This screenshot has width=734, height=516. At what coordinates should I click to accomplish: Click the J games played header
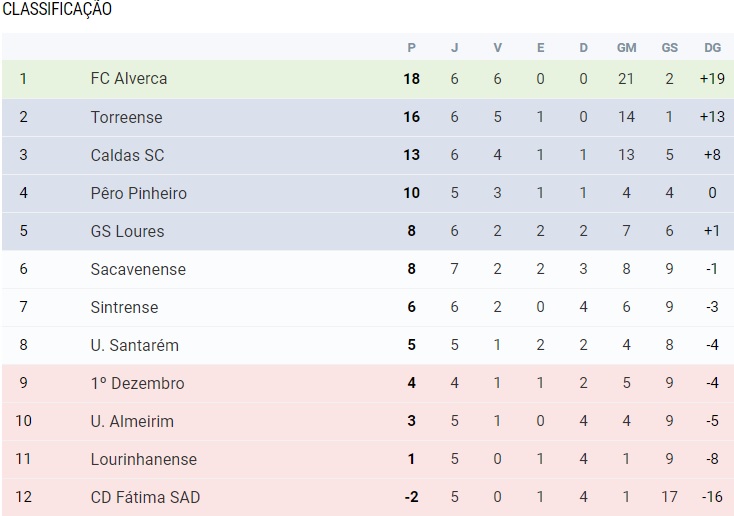click(455, 47)
